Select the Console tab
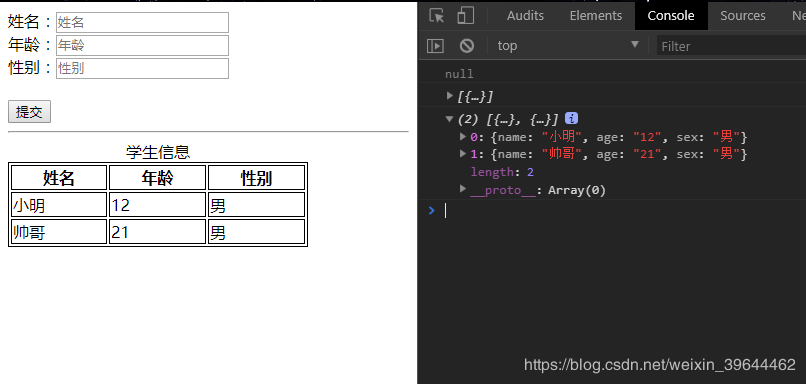This screenshot has height=384, width=806. (671, 16)
